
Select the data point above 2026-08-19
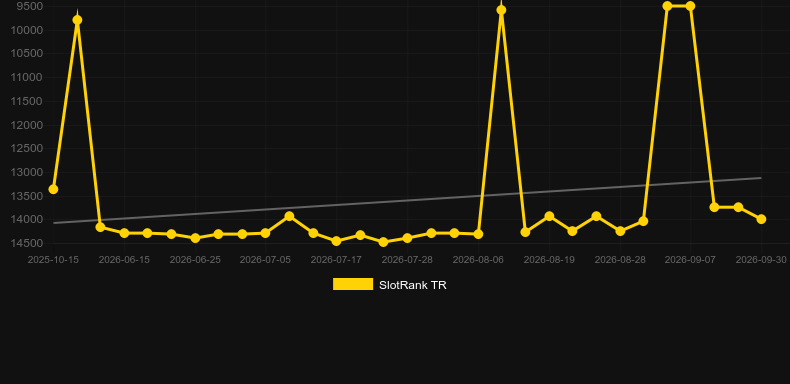[x=549, y=216]
